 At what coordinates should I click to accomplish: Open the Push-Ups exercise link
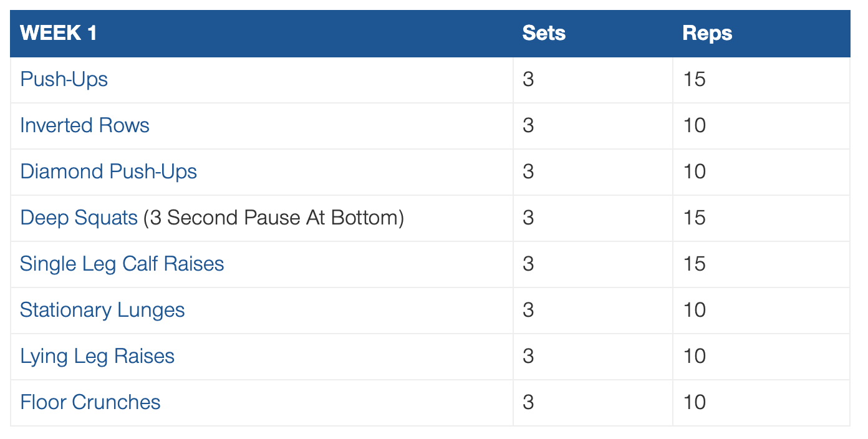64,80
